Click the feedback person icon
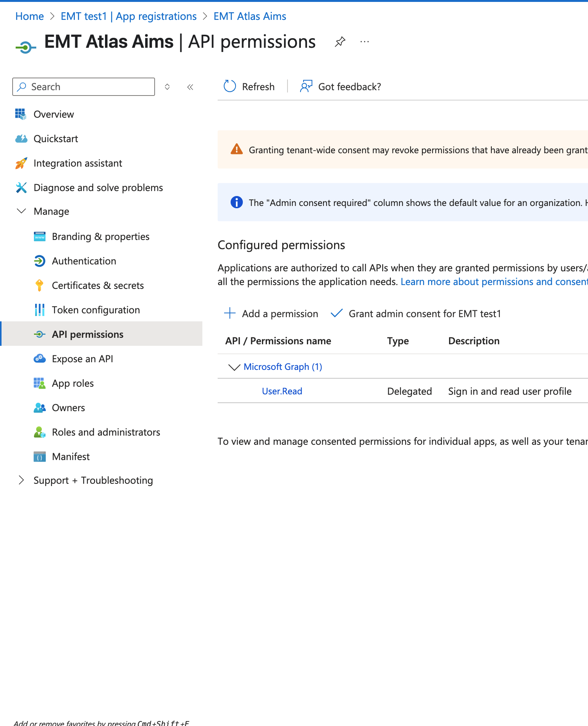 [x=306, y=86]
